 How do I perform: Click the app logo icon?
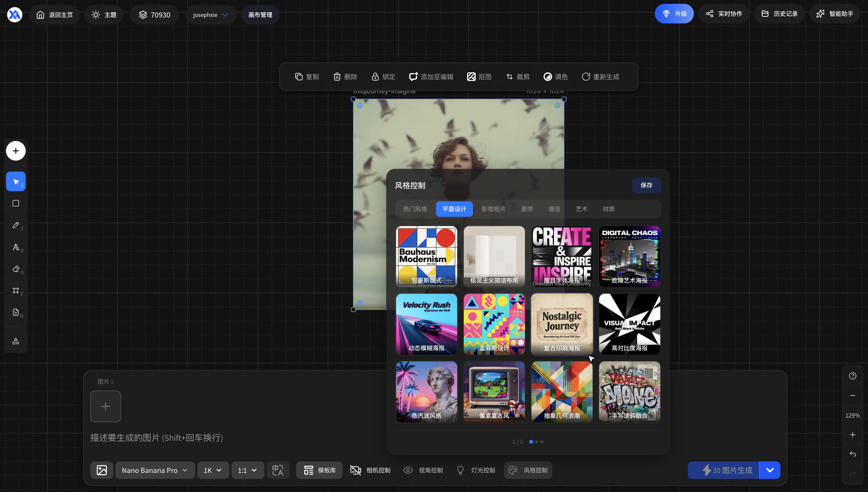[15, 14]
